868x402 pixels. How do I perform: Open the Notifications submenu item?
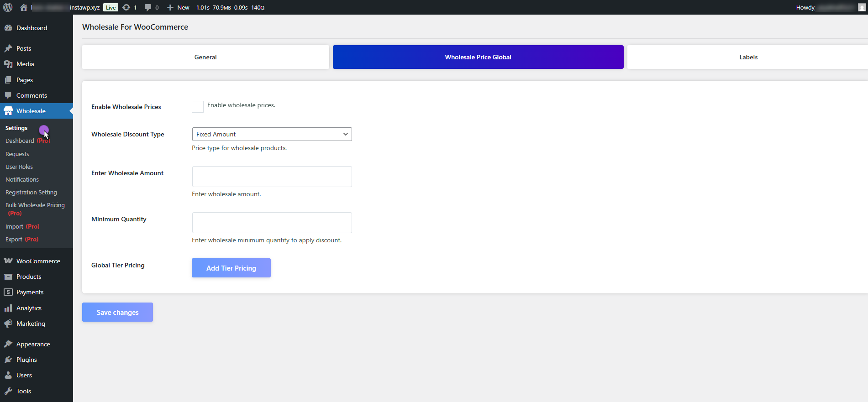coord(22,180)
